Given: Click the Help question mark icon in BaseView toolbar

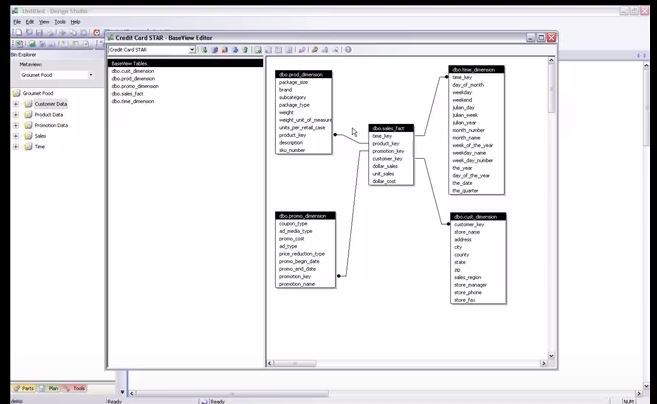Looking at the screenshot, I should [x=348, y=49].
